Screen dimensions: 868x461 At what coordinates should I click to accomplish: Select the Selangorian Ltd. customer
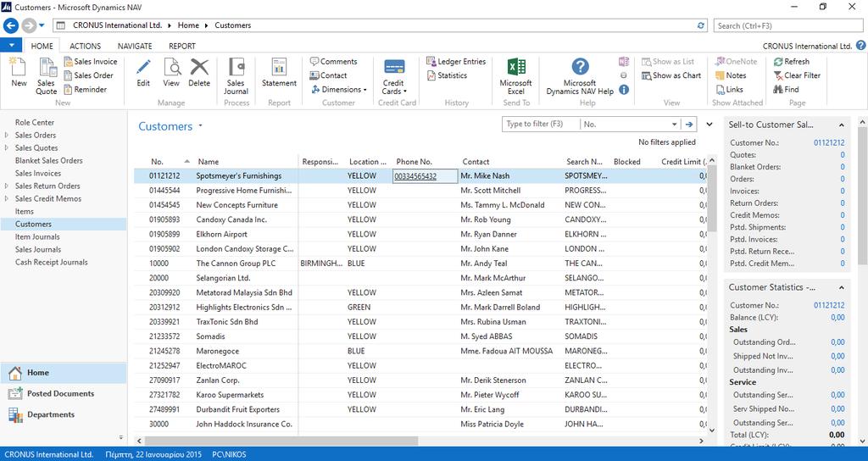pos(223,278)
